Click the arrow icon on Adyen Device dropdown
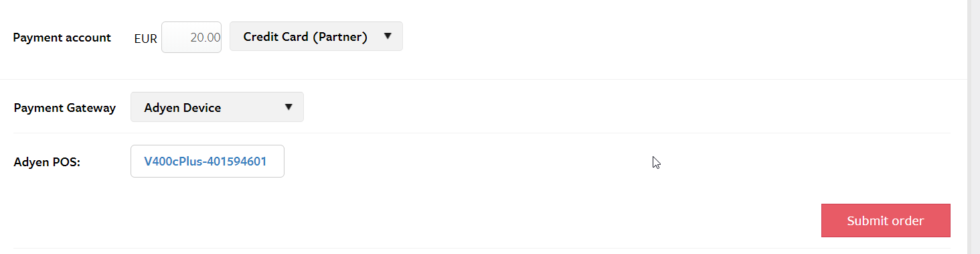 (x=289, y=107)
